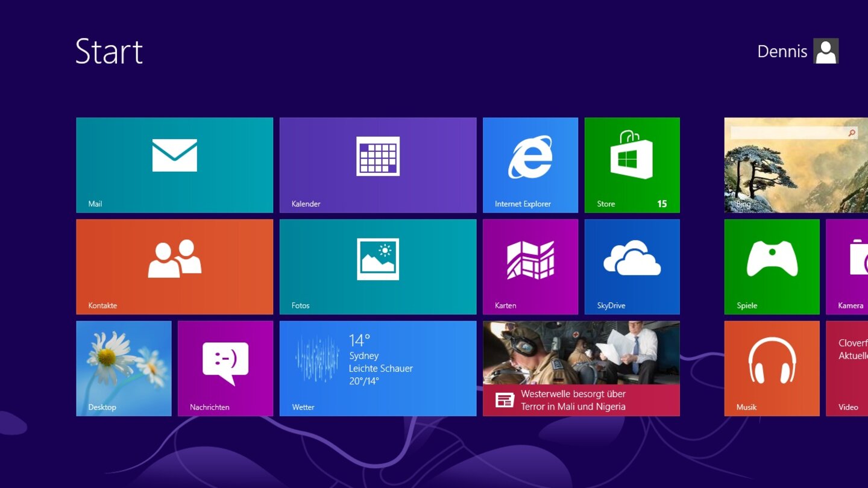
Task: Open the Store shopping bag icon
Action: click(x=632, y=154)
